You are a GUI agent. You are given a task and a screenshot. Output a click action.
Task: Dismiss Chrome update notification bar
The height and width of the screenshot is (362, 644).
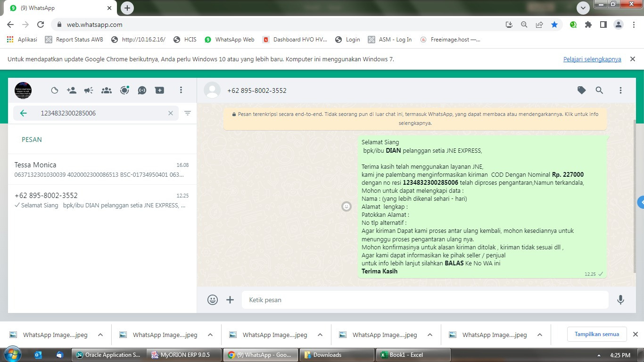(633, 59)
